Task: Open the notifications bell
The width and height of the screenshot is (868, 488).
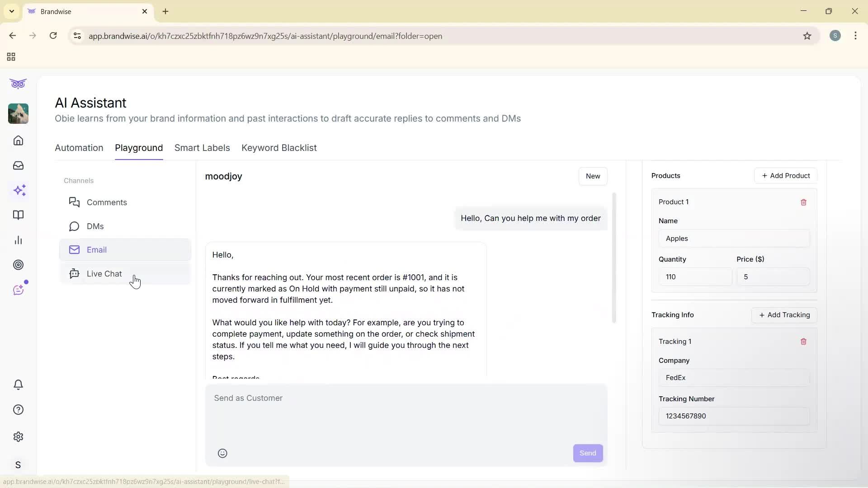Action: pos(18,385)
